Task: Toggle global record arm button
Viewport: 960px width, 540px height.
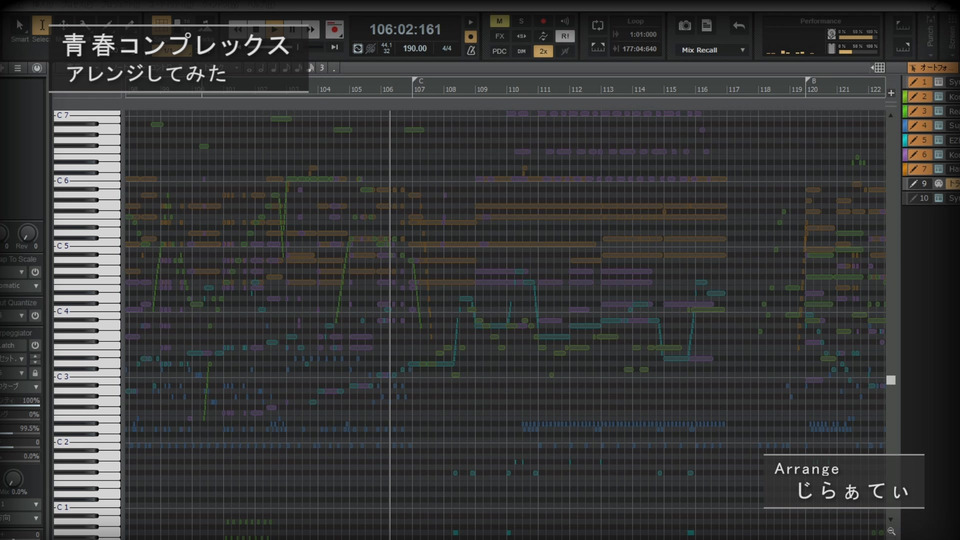Action: pos(543,21)
